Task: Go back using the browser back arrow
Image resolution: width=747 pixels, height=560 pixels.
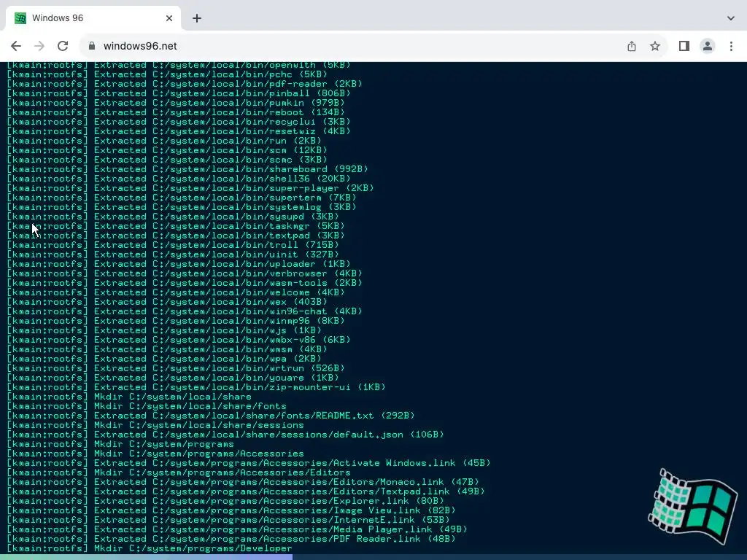Action: 16,46
